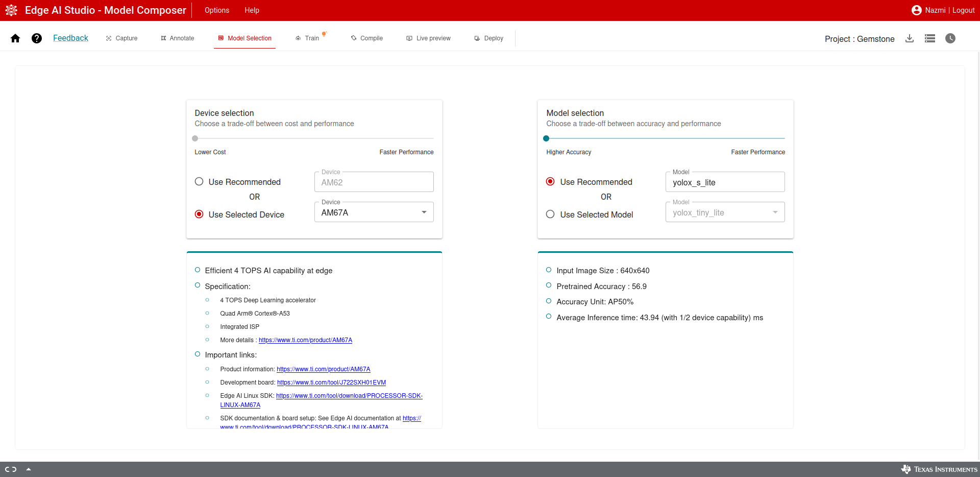Click the model accuracy-performance slider handle
The image size is (980, 477).
(x=546, y=138)
